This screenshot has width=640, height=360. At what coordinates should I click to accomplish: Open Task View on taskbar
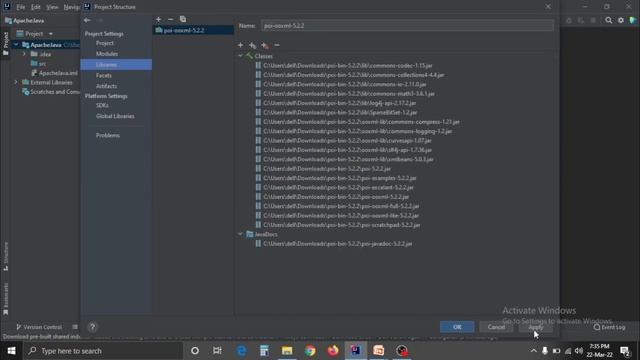click(x=217, y=351)
